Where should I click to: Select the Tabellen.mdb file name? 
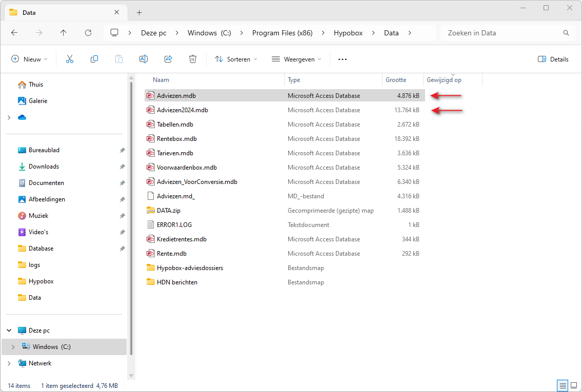click(175, 124)
